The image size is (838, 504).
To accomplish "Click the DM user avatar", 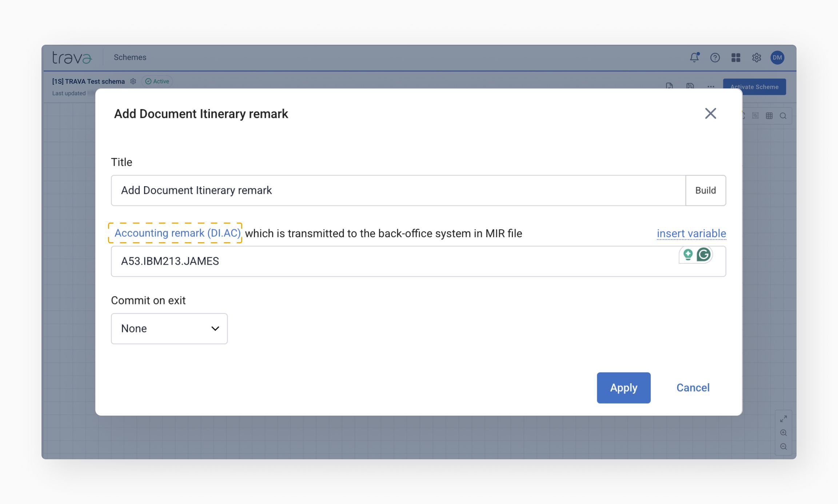I will click(x=777, y=57).
